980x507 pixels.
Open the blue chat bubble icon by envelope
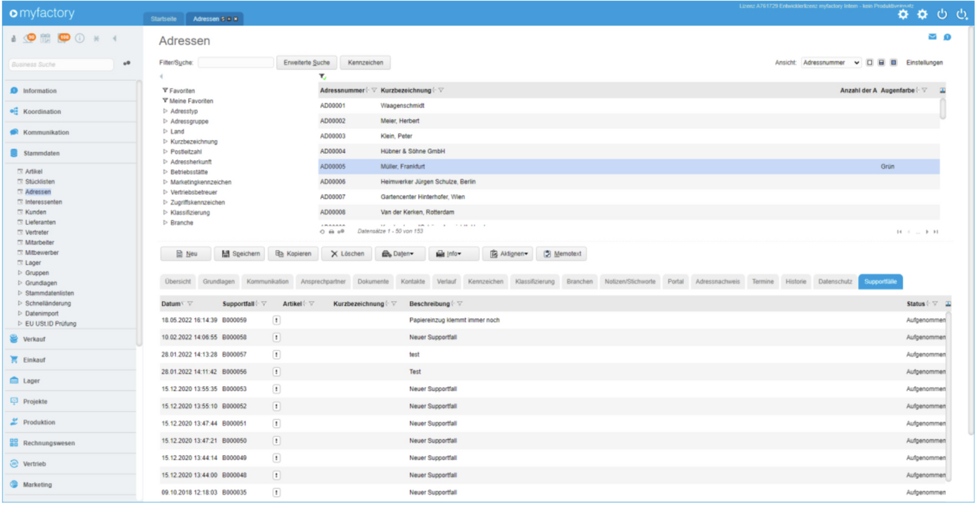coord(947,37)
